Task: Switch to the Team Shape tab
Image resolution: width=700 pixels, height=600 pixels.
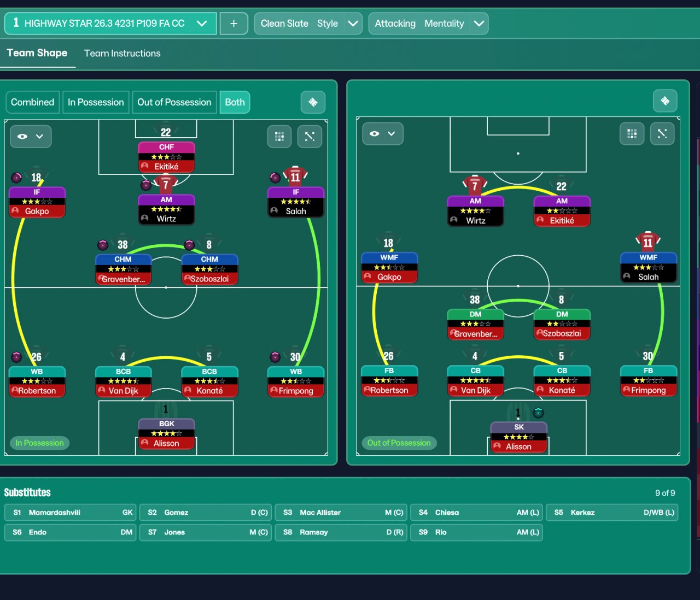Action: coord(37,53)
